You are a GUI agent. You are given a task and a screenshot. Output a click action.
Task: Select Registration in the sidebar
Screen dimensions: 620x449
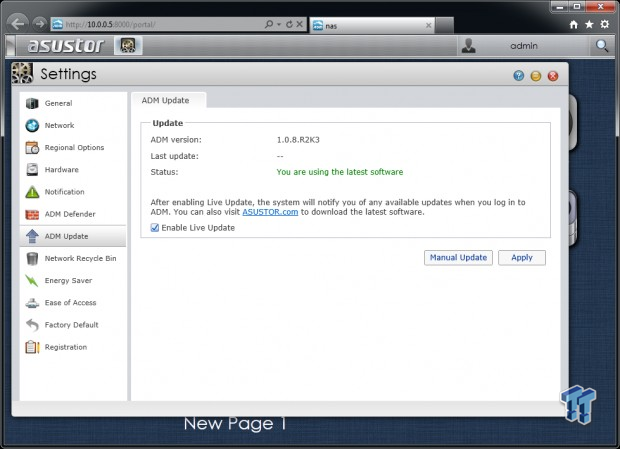(73, 347)
